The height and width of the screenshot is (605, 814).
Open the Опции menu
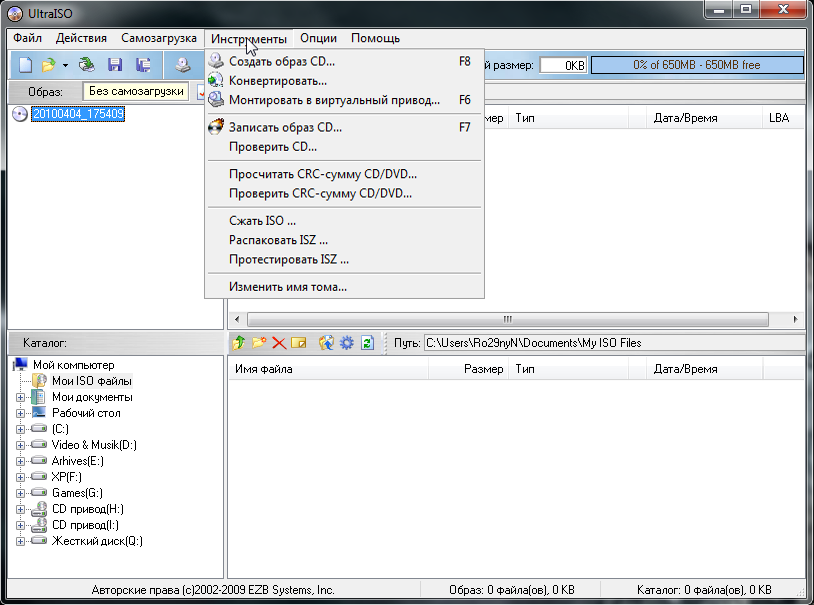point(318,38)
